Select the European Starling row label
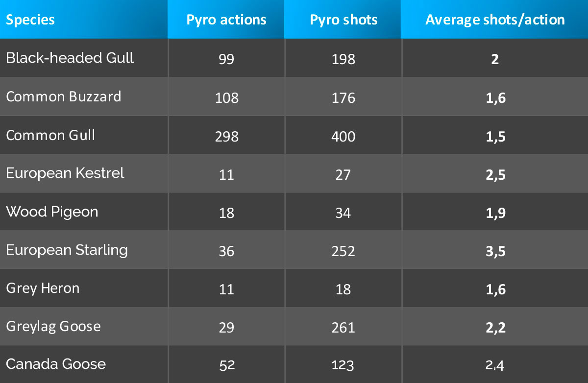Viewport: 588px width, 383px height. (67, 250)
